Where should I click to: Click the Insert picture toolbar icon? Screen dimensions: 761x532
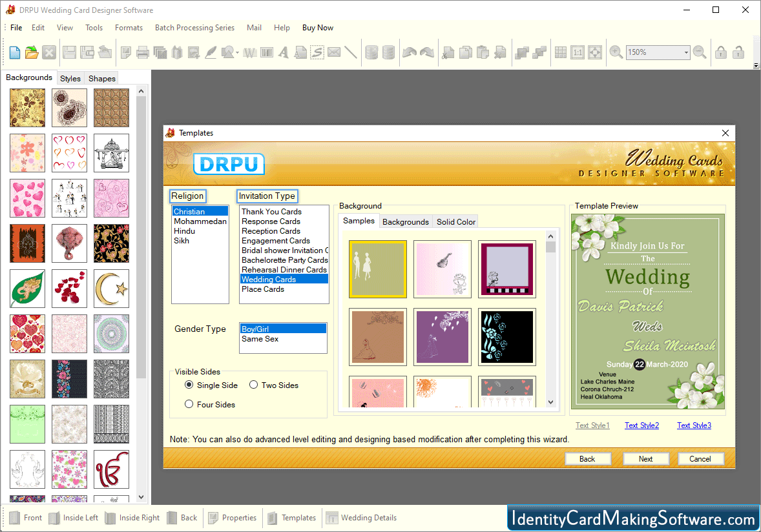coord(194,52)
